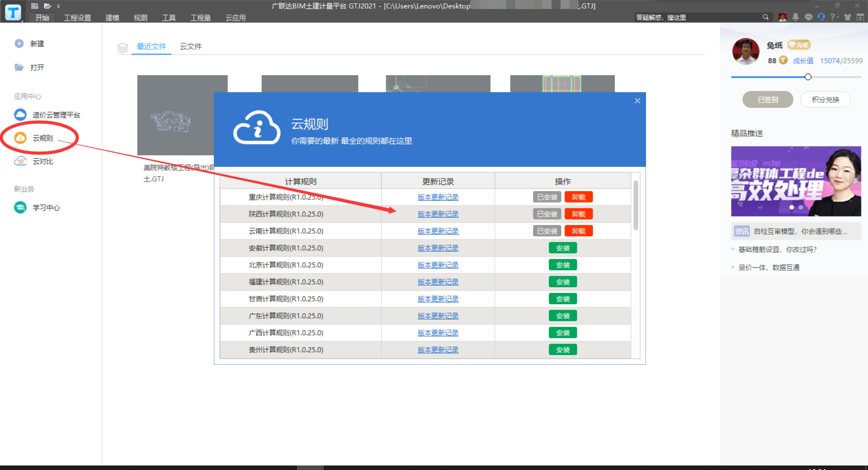Click 卸载 button for 陕西计算规则
Screen dimensions: 868x470
coord(579,214)
